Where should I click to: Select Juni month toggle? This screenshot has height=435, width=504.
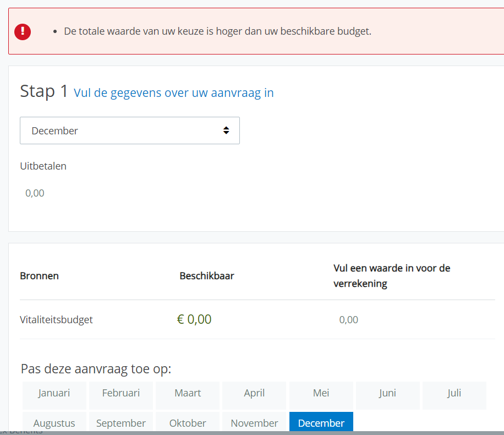[387, 393]
